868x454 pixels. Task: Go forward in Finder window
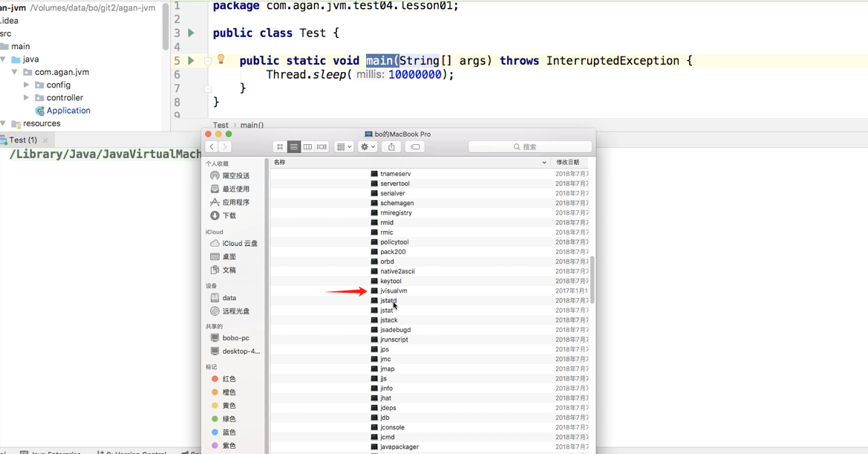225,146
